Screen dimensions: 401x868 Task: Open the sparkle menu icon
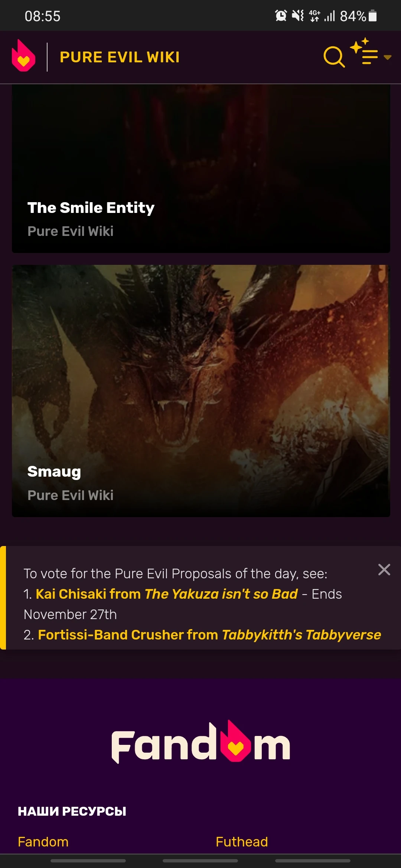[x=364, y=51]
